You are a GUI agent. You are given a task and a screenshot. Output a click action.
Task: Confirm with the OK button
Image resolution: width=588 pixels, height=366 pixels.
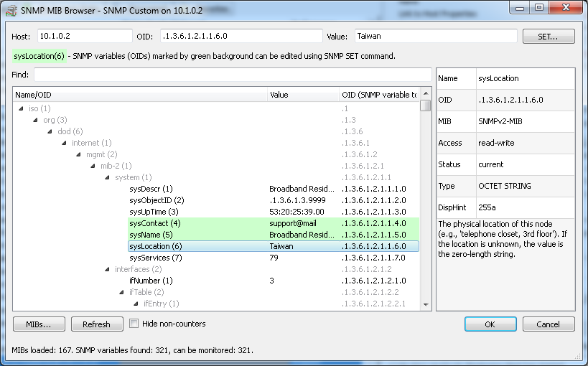490,324
